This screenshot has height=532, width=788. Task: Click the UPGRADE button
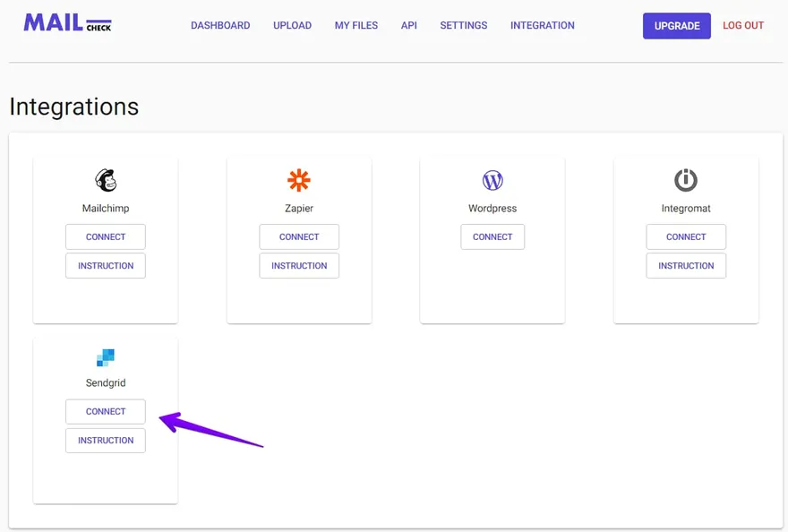coord(676,25)
